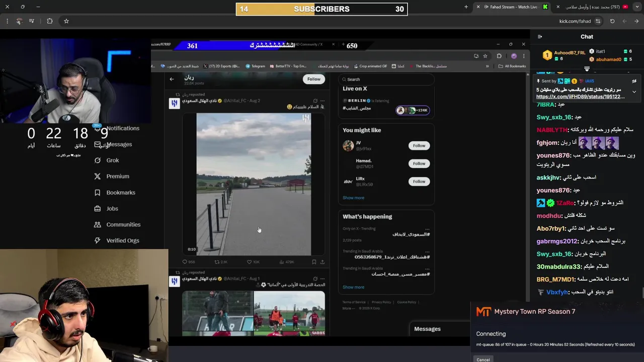Viewport: 644px width, 362px height.
Task: Cancel the Mystery Town RP connection
Action: [483, 359]
